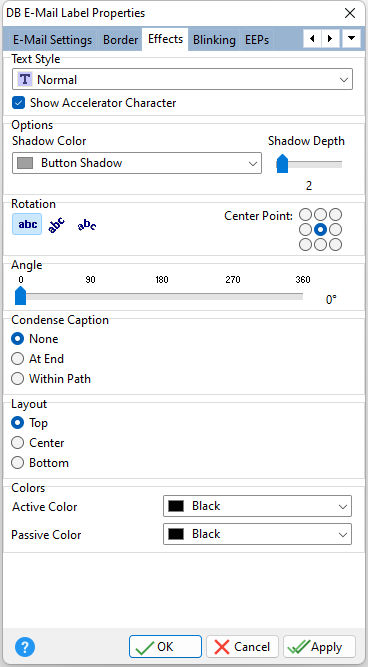Select the horizontal abc rotation icon
368x667 pixels.
click(28, 224)
